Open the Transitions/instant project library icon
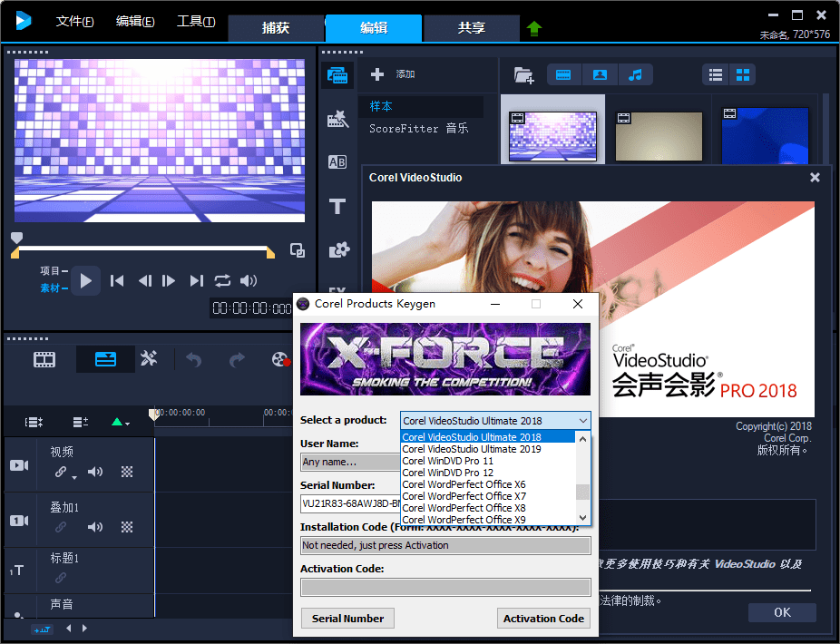 337,119
